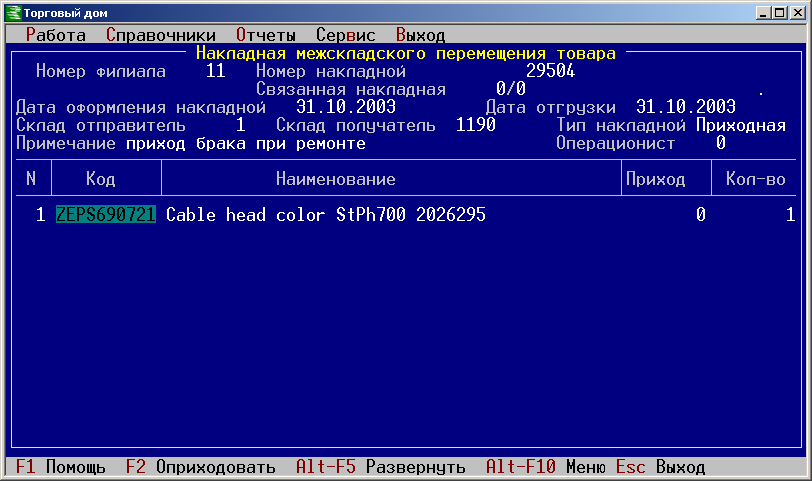
Task: Click F2 Оприходовать in bottom bar
Action: (200, 467)
